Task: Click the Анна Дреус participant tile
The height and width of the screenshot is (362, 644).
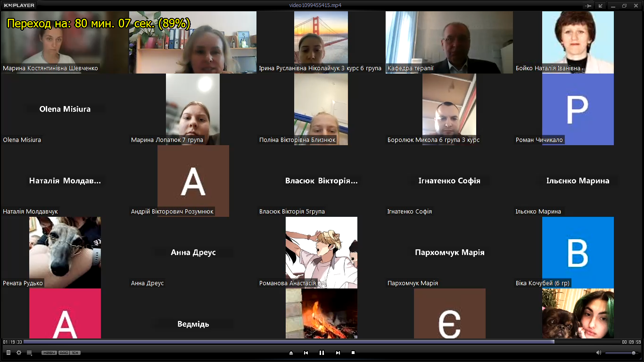Action: 193,253
